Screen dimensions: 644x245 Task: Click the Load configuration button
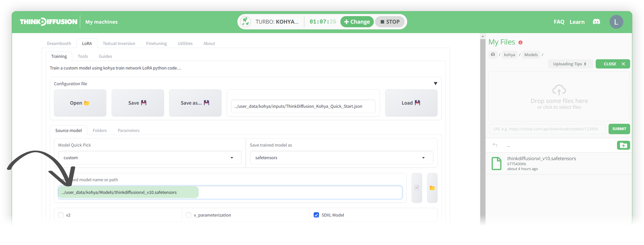coord(411,103)
